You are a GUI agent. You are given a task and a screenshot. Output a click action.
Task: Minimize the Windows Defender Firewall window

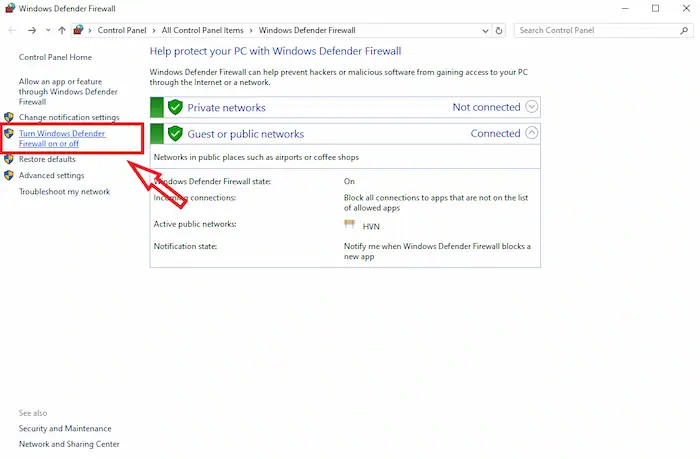tap(625, 8)
